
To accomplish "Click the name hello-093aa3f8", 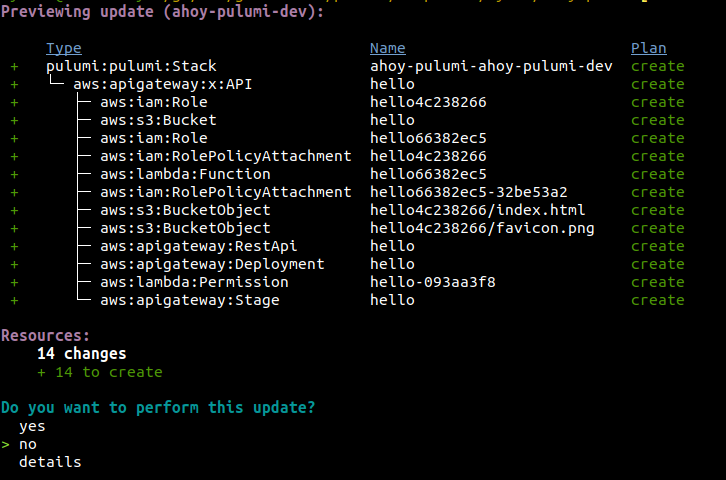I will point(432,282).
